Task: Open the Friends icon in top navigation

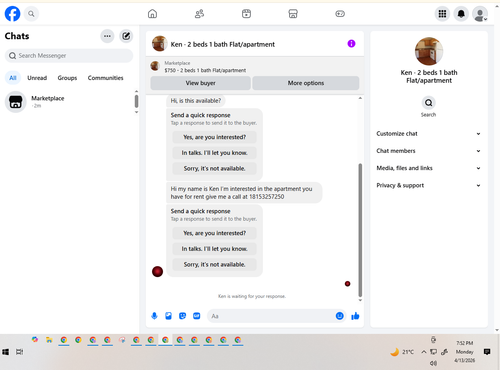Action: click(199, 14)
